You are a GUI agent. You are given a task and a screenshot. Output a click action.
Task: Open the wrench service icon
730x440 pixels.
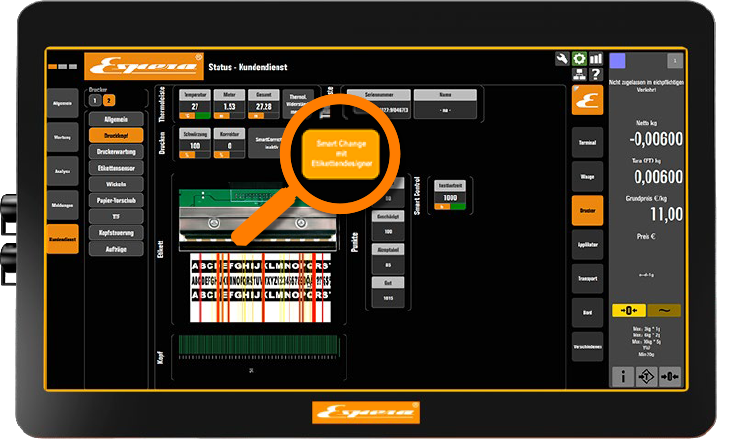[x=562, y=59]
